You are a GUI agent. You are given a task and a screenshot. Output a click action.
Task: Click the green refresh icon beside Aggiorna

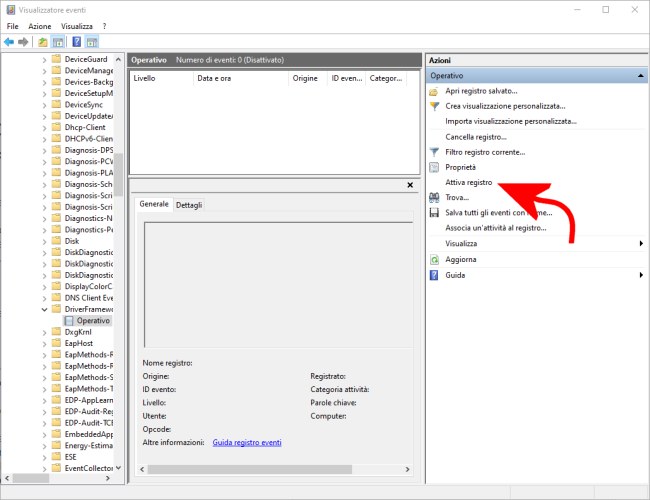(434, 260)
